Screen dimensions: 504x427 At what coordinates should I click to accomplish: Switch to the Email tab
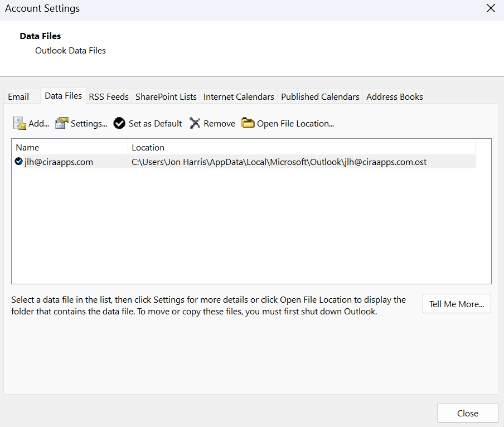[x=18, y=96]
